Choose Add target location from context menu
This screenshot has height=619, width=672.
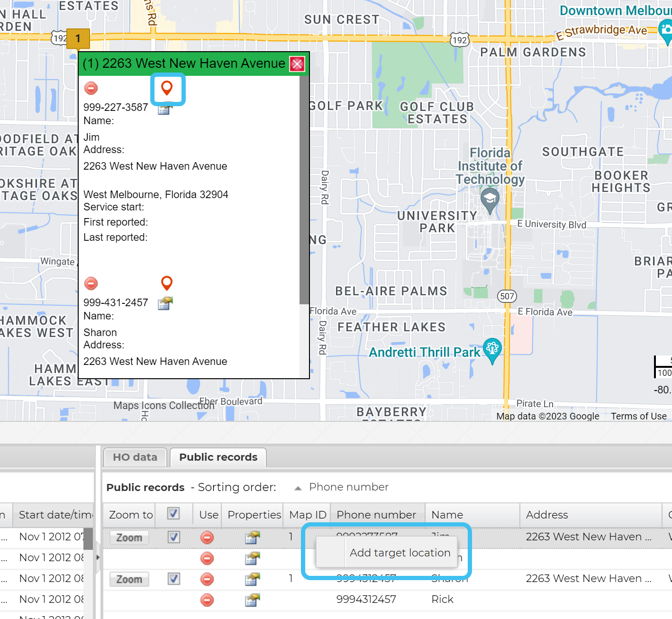tap(400, 553)
